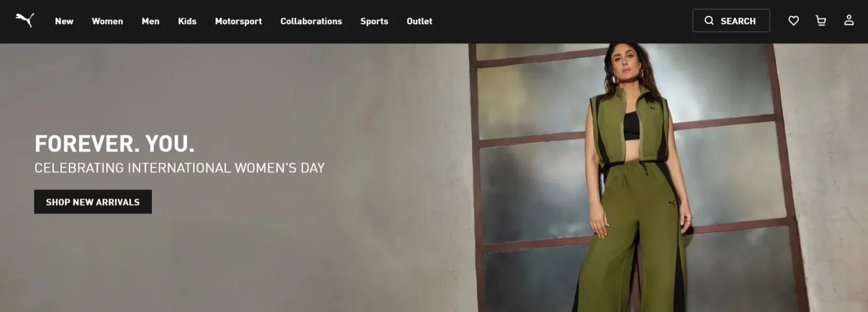Visit the Outlet section link
This screenshot has height=312, width=868.
pos(419,21)
